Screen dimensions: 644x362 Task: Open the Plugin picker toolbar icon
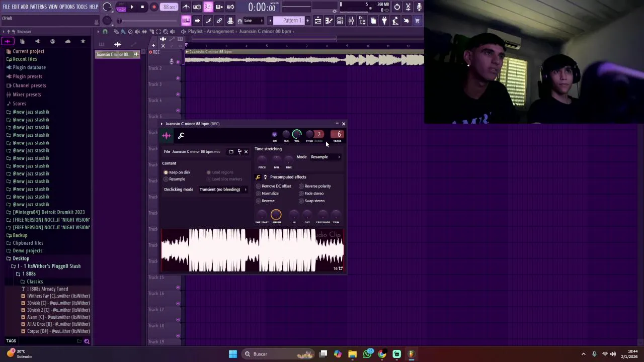[384, 21]
